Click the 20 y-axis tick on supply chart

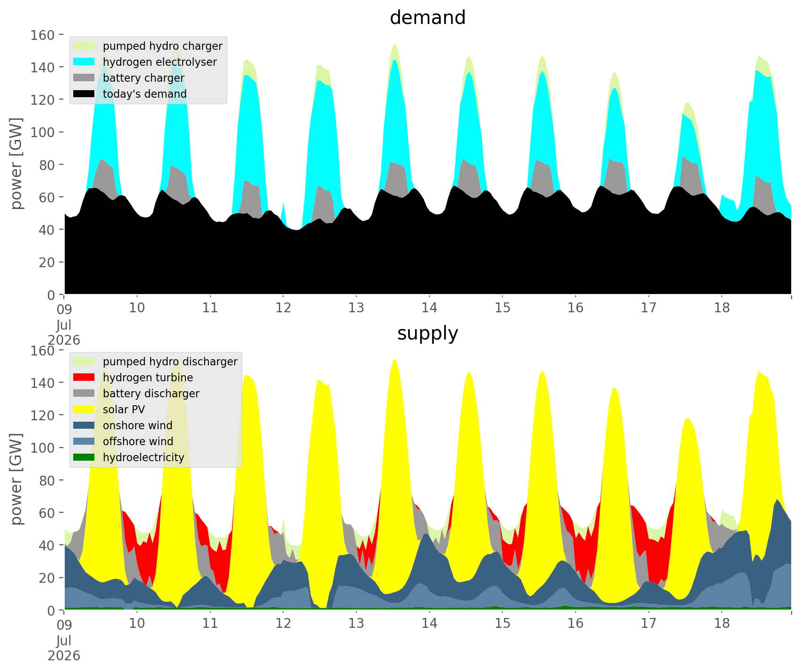click(x=47, y=578)
